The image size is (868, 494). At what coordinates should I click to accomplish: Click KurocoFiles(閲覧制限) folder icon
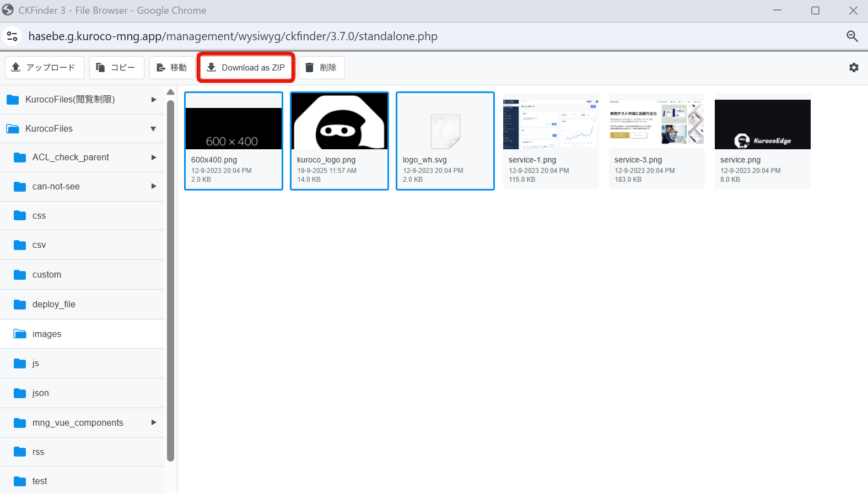pyautogui.click(x=13, y=100)
